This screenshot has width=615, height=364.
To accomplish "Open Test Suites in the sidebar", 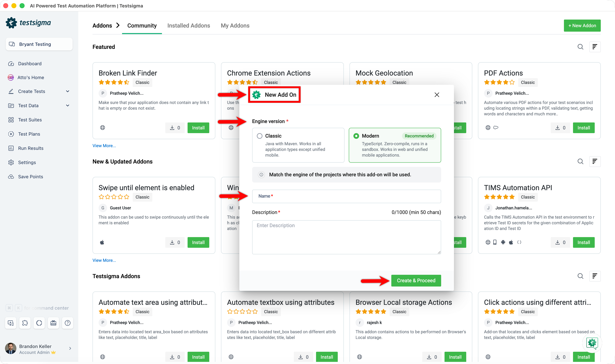I will tap(30, 120).
